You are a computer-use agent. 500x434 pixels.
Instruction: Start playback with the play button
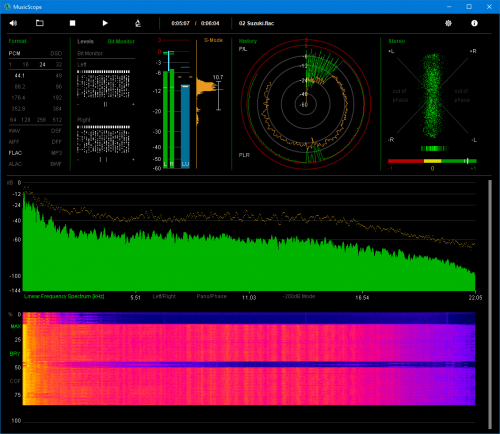tap(105, 23)
